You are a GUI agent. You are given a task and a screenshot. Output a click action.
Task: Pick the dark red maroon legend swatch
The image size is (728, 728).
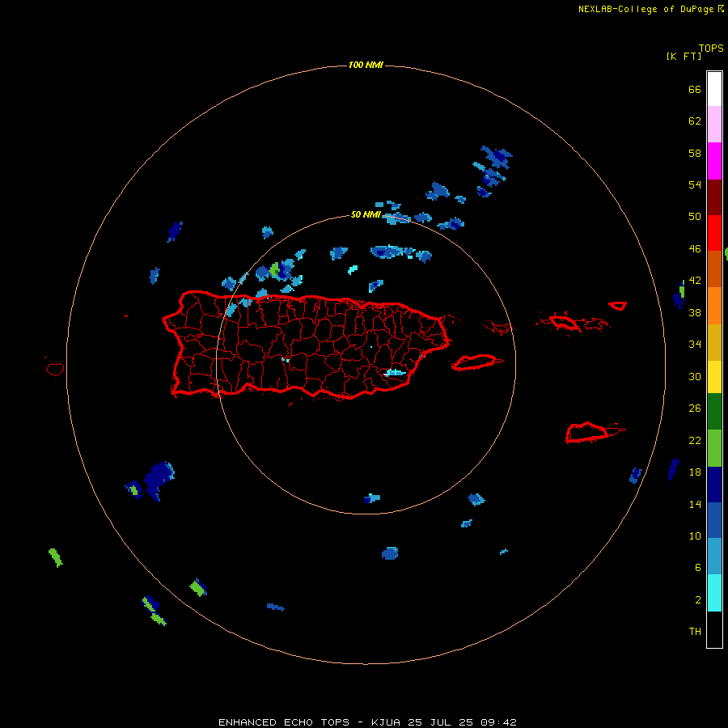(x=714, y=197)
